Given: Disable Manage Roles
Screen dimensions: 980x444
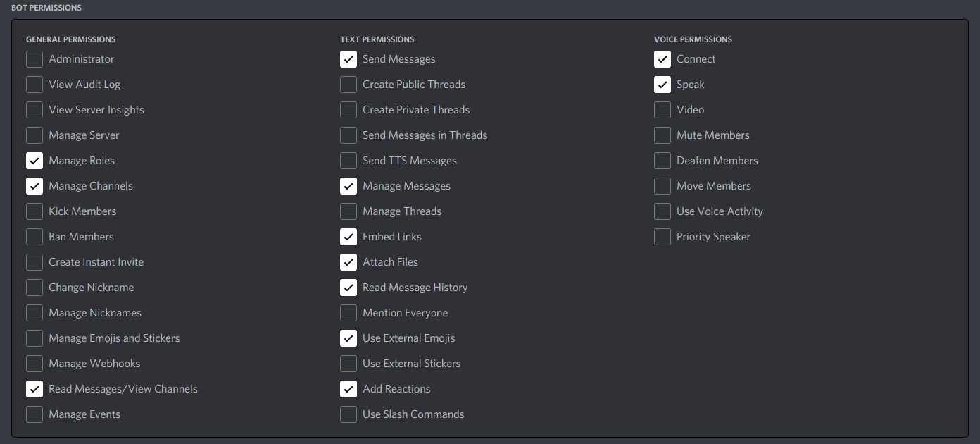Looking at the screenshot, I should coord(34,161).
